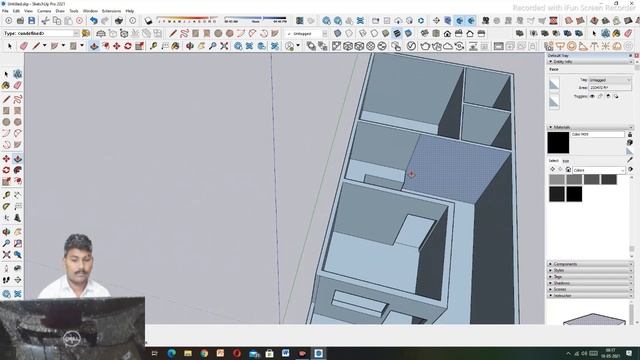Select the Move tool in the top toolbar

coord(117,46)
